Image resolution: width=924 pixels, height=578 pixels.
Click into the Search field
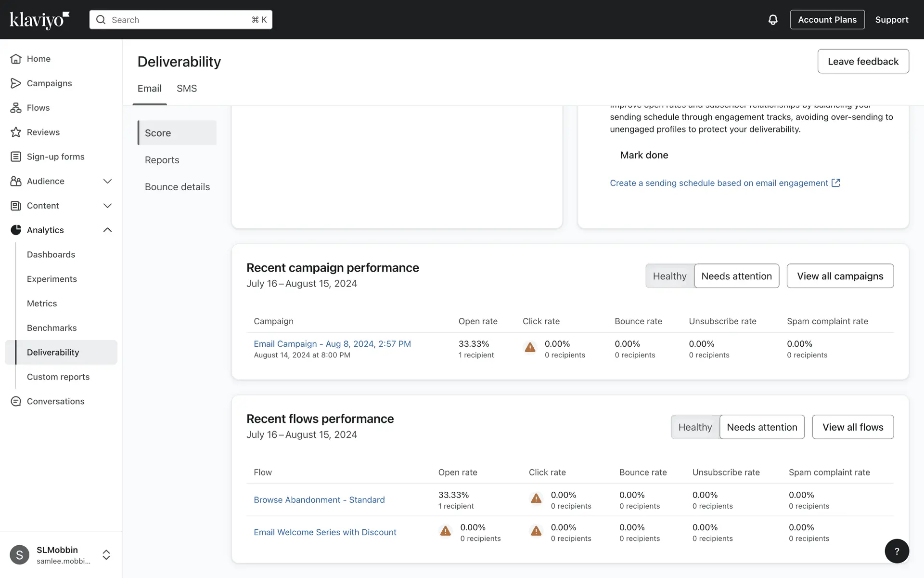coord(180,20)
